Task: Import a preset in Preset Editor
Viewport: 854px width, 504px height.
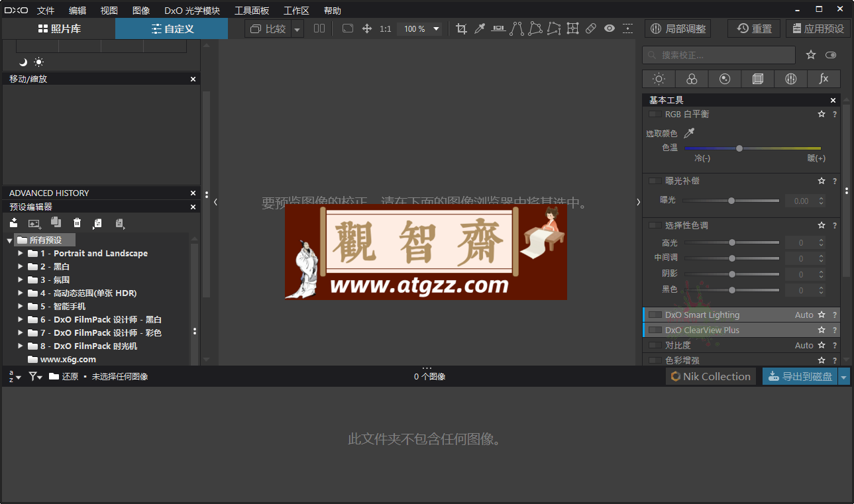Action: (13, 223)
